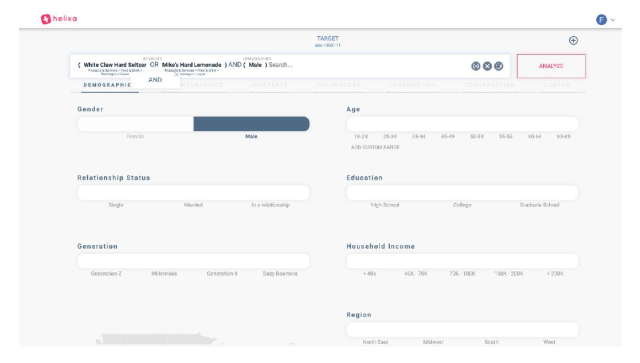Click the Search input in query bar

point(280,65)
